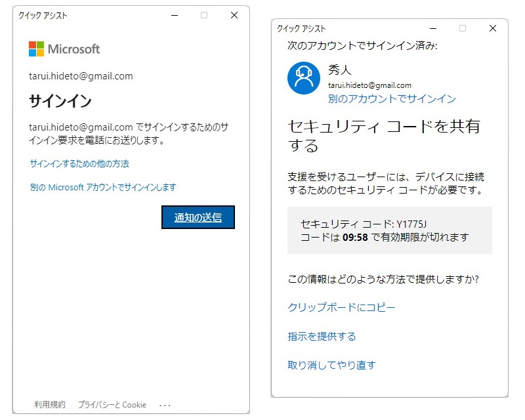Viewport: 525px width, 420px height.
Task: Maximize the left Quick Assist window
Action: point(203,14)
